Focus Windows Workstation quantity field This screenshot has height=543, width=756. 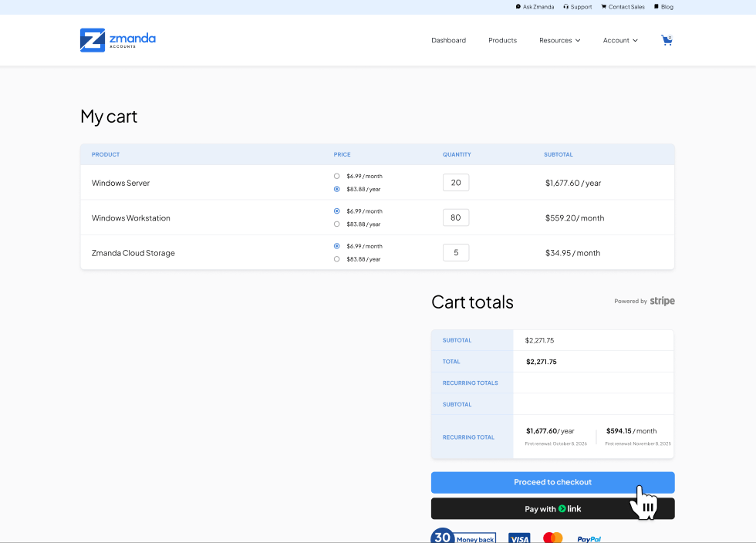[x=456, y=218]
